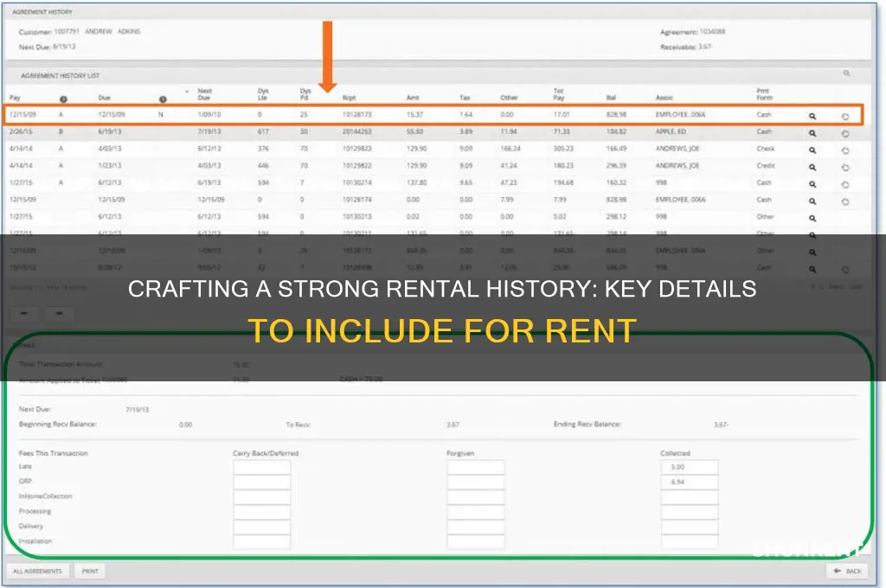Viewport: 886px width, 588px height.
Task: Click circular arrow icon on receipt 10128174 row
Action: pos(845,201)
